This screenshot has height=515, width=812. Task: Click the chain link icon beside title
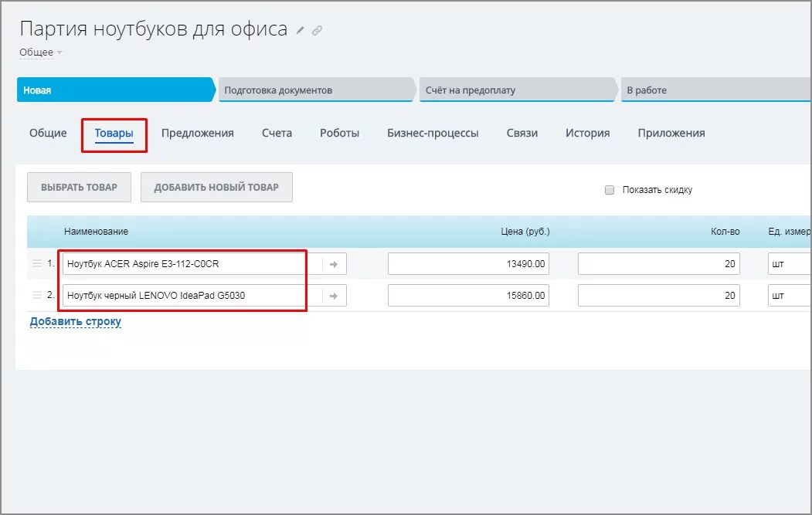[x=317, y=31]
